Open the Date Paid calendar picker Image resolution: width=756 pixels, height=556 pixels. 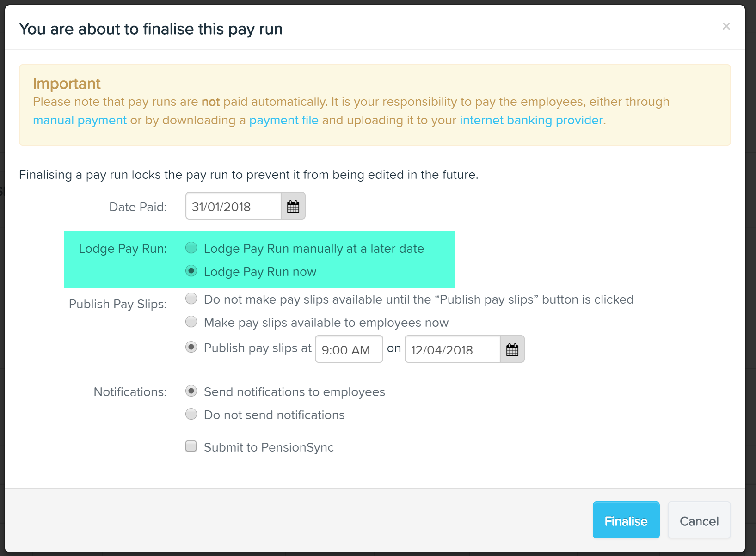tap(293, 206)
